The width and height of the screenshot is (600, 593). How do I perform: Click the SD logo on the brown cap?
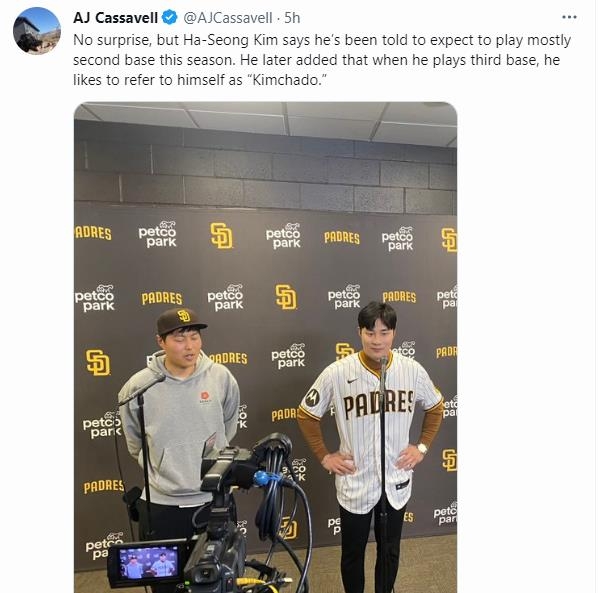(184, 316)
